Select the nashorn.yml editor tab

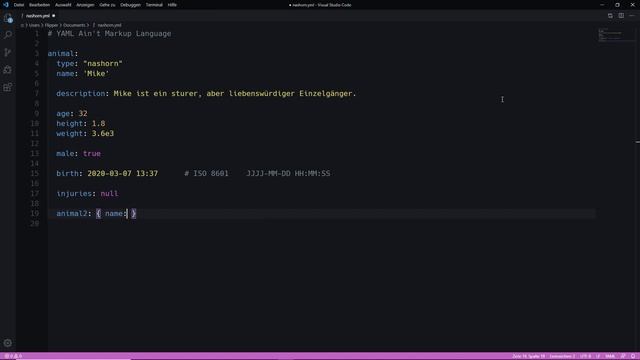pyautogui.click(x=38, y=16)
